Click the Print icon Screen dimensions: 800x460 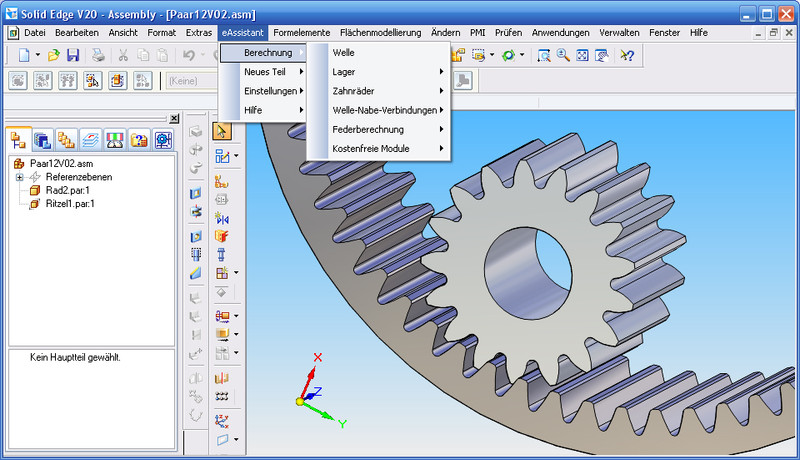[x=98, y=55]
